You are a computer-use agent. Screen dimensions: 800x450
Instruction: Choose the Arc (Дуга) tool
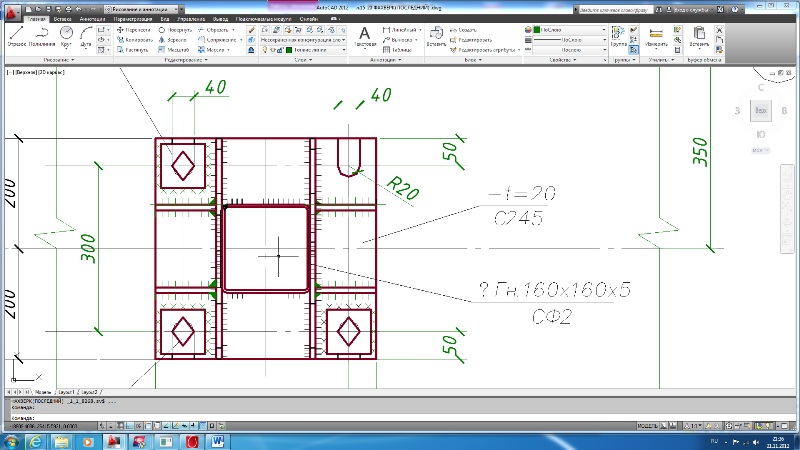pyautogui.click(x=85, y=36)
